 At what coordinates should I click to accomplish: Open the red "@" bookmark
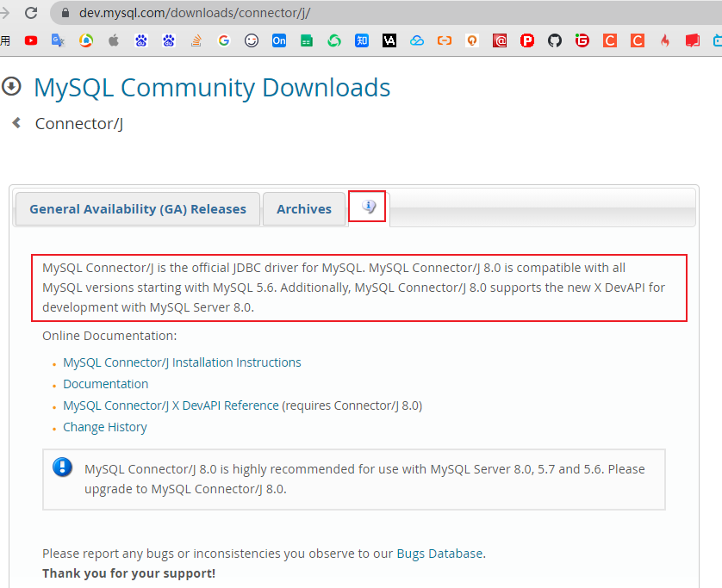(500, 41)
